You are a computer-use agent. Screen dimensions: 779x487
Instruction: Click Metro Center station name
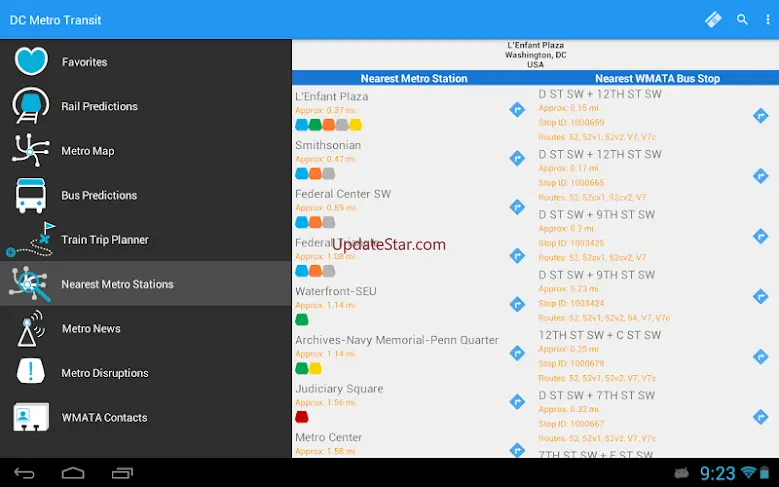click(328, 437)
